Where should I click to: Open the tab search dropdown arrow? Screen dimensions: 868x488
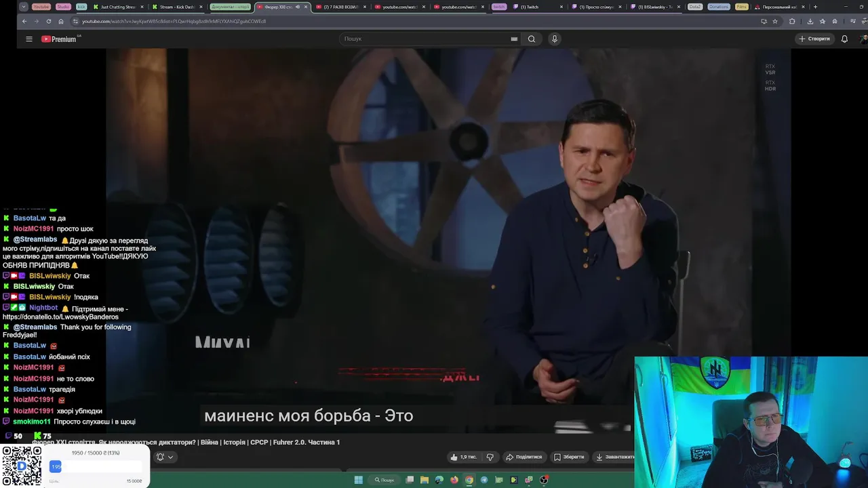tap(24, 7)
